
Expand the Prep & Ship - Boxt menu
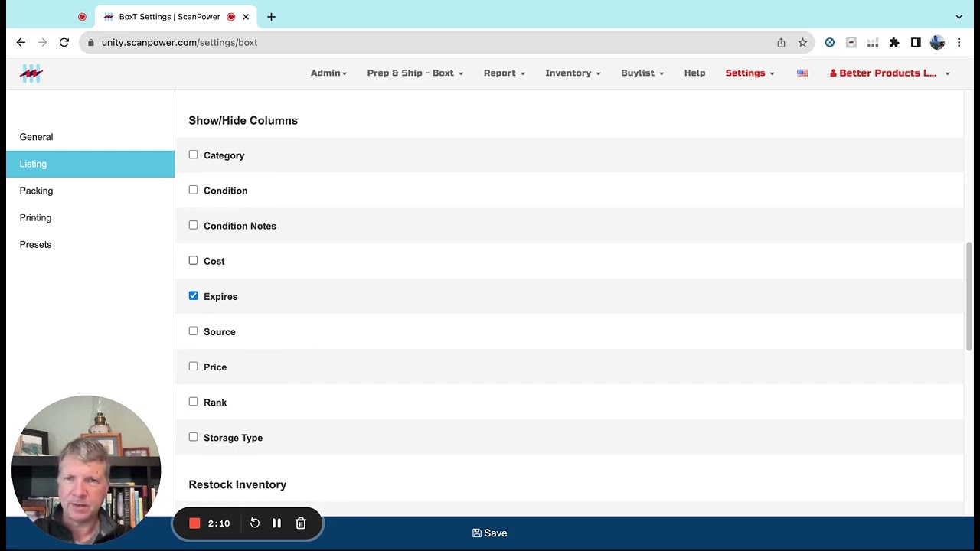click(415, 73)
